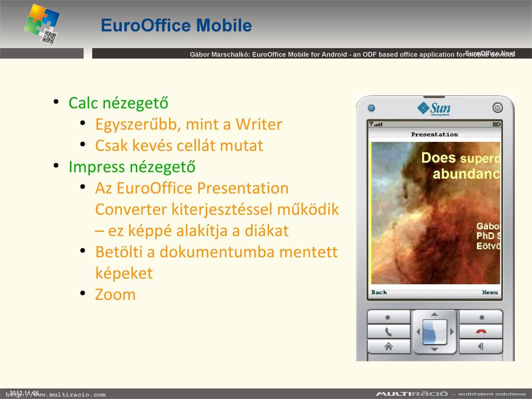The image size is (532, 399).
Task: Click 'Betölti a dokumentumba mentett' bullet
Action: (217, 252)
